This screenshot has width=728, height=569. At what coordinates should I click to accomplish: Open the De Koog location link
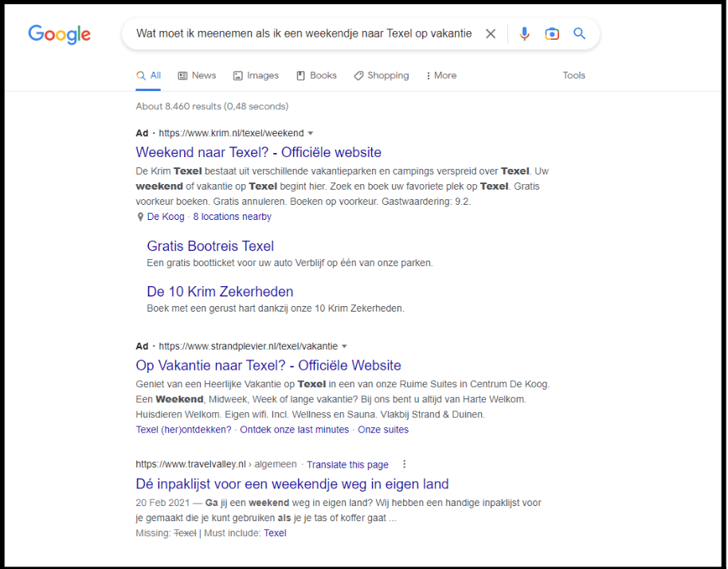coord(166,217)
